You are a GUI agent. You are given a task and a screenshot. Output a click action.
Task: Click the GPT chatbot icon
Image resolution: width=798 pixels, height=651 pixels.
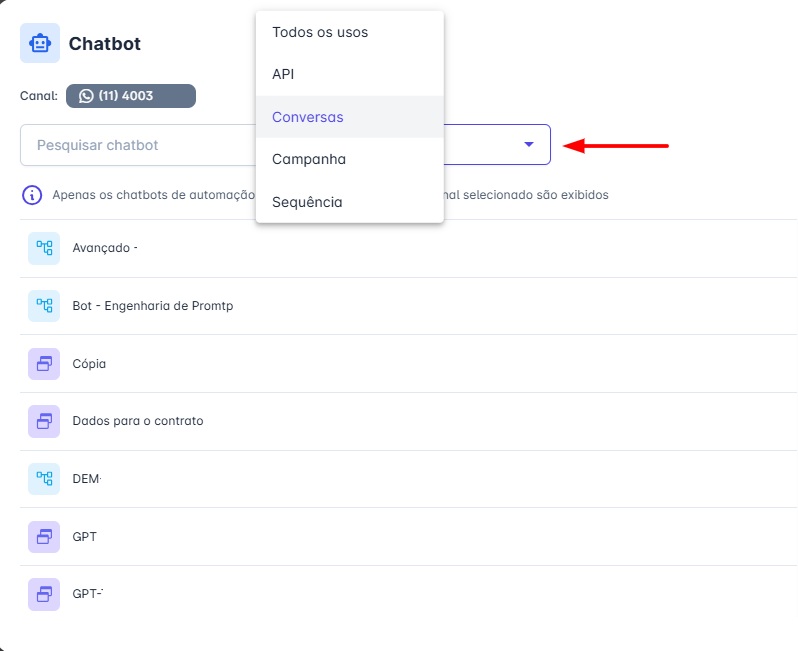[x=44, y=537]
